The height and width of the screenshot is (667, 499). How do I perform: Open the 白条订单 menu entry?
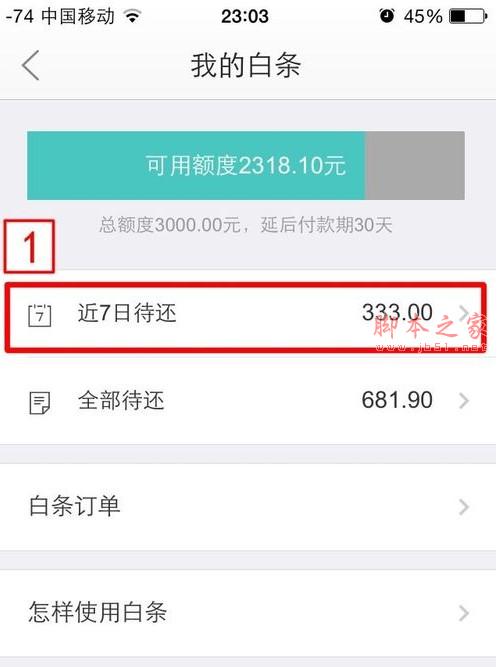click(x=249, y=507)
